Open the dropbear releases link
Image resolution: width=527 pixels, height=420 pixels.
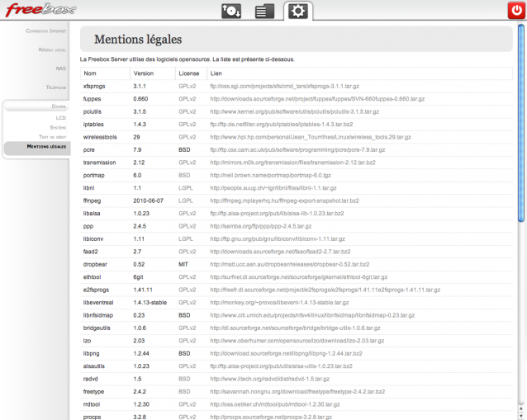tap(290, 265)
